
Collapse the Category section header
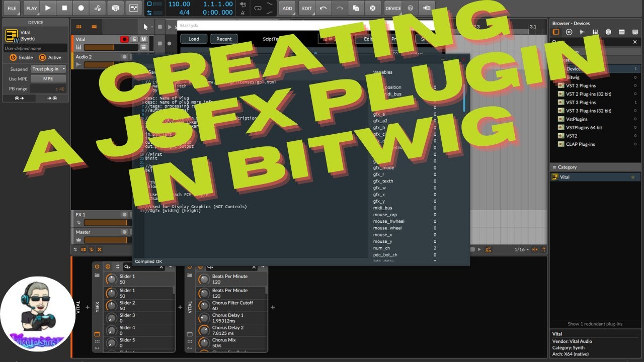(x=596, y=167)
